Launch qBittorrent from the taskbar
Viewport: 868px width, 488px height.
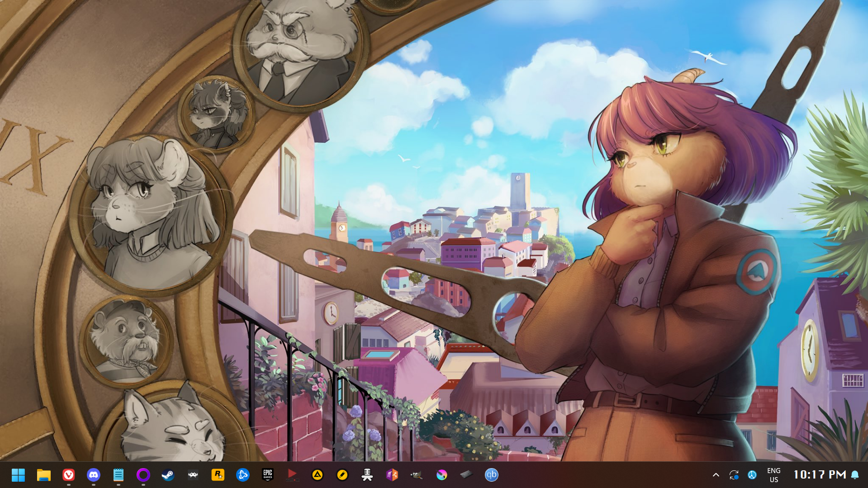click(492, 475)
